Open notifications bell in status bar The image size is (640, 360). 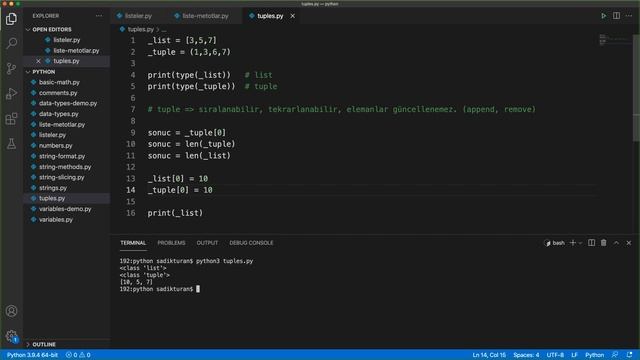(630, 355)
